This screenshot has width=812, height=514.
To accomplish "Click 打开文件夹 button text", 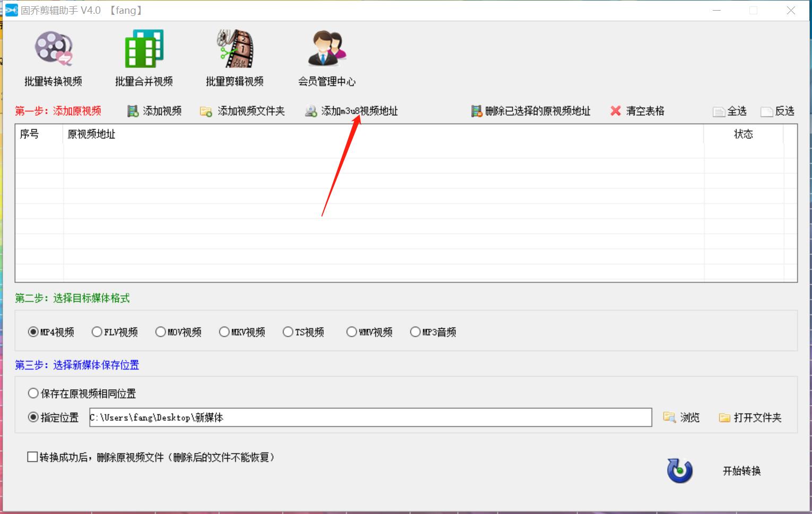I will 758,418.
